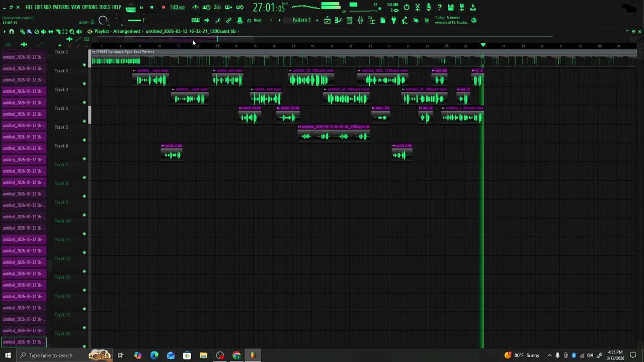
Task: Open the Pattern 1 selector dropdown
Action: click(x=301, y=21)
